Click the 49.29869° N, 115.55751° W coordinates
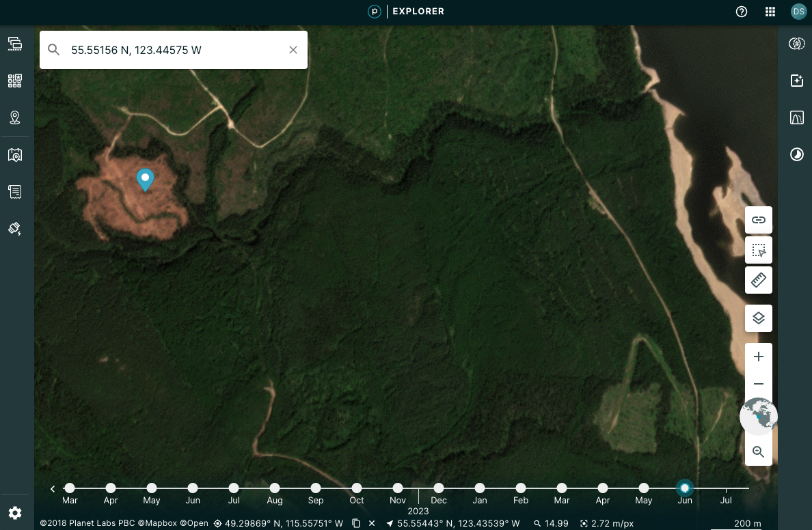Screen dimensions: 812x530 click(284, 523)
